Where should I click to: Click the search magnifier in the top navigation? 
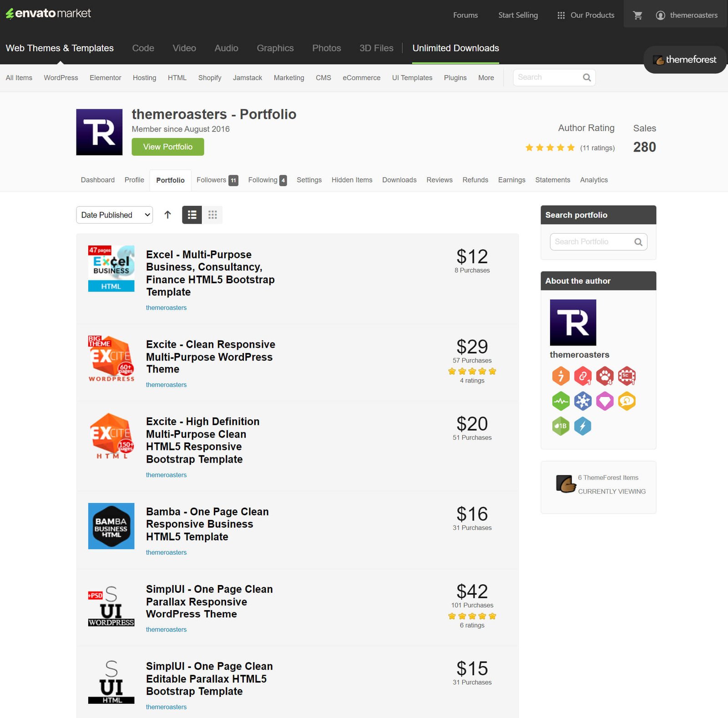click(x=586, y=77)
